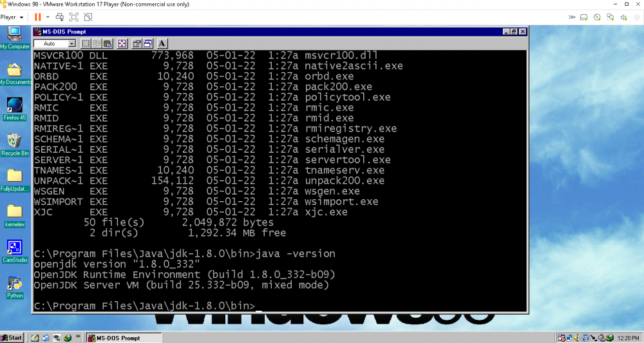
Task: Click the policytool.exe file name
Action: point(348,97)
